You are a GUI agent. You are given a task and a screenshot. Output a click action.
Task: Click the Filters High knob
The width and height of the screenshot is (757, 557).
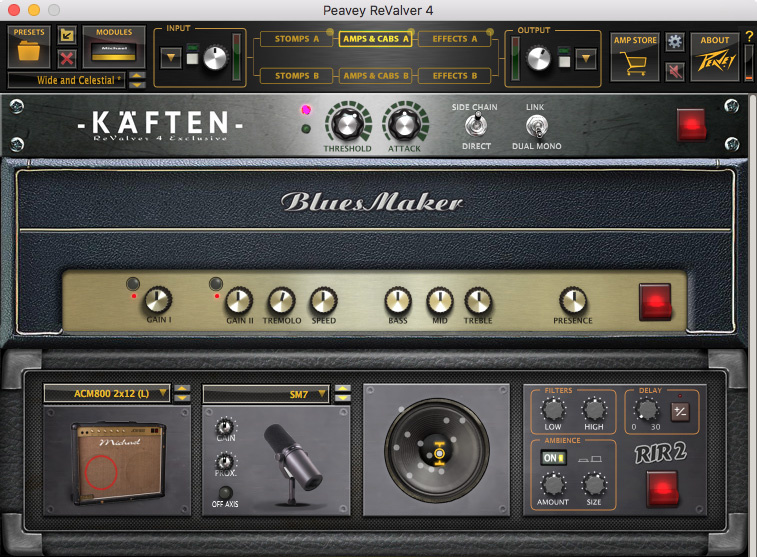pos(594,410)
